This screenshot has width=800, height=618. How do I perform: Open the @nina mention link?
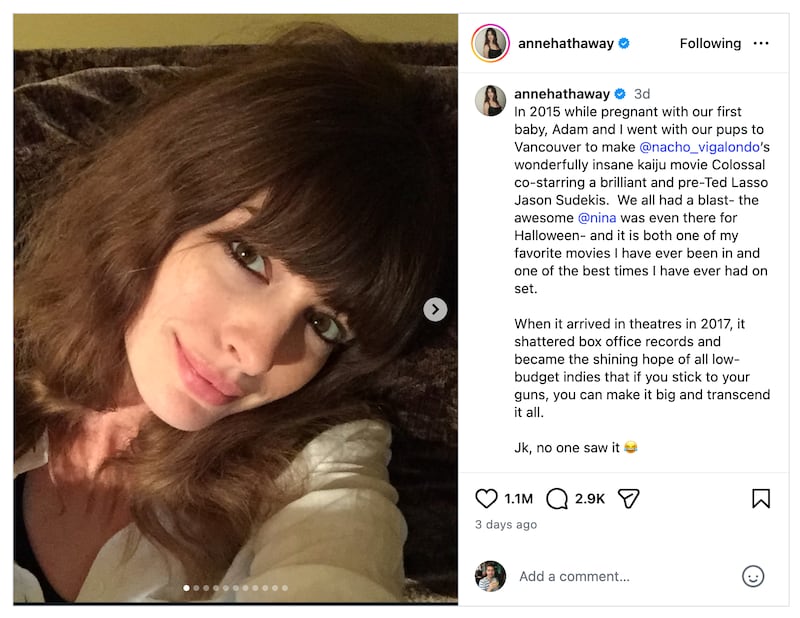tap(599, 218)
